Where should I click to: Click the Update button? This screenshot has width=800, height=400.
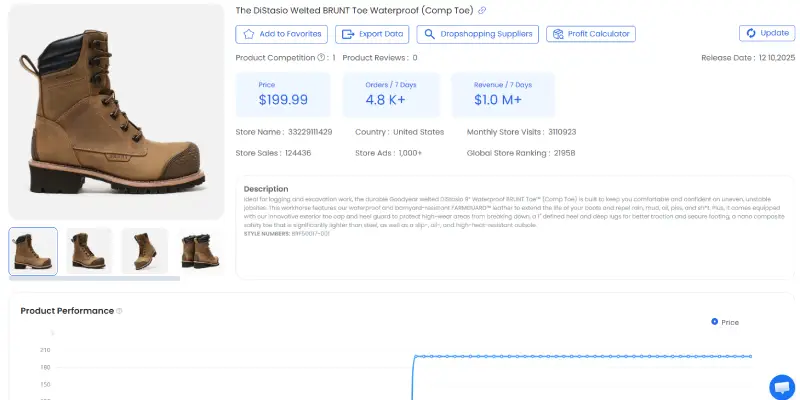tap(767, 33)
